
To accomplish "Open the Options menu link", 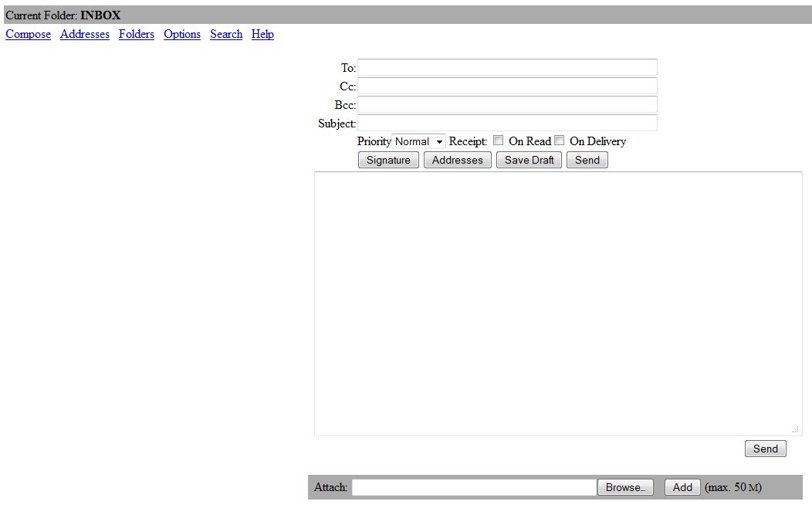I will pos(182,34).
